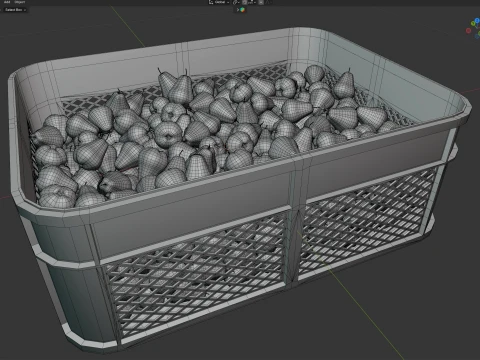The image size is (480, 360).
Task: Open the Global transform orientation dropdown
Action: point(219,2)
